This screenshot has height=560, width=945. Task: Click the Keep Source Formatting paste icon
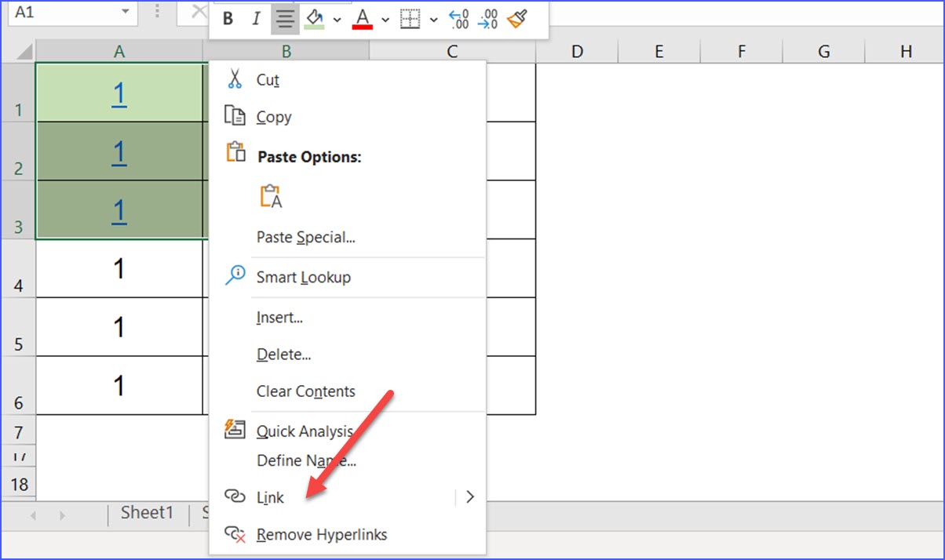[x=271, y=197]
